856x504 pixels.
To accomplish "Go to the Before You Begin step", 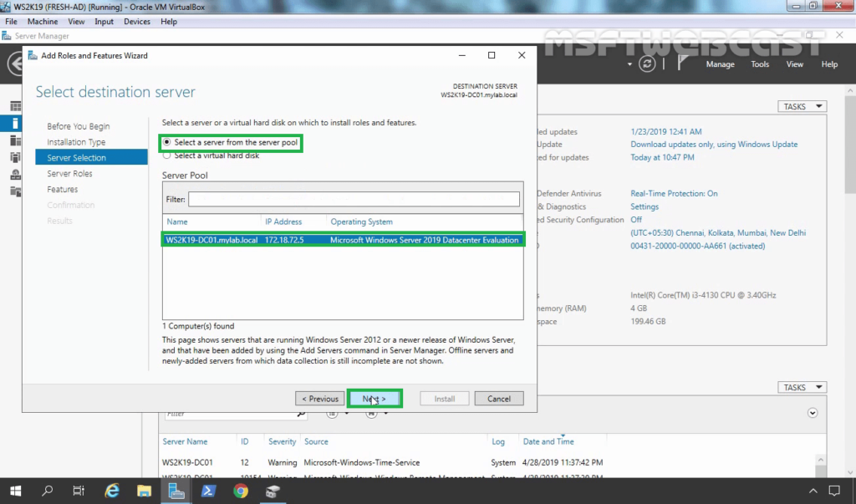I will [78, 126].
